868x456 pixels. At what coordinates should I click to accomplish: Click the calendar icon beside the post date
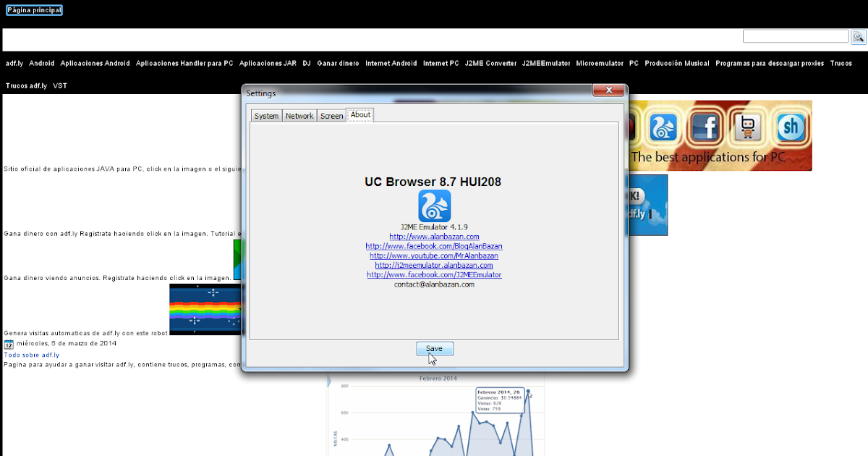coord(9,345)
